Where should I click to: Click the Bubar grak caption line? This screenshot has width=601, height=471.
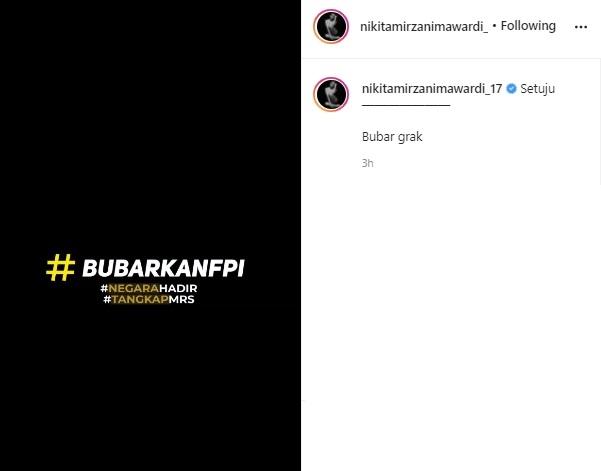pos(392,137)
